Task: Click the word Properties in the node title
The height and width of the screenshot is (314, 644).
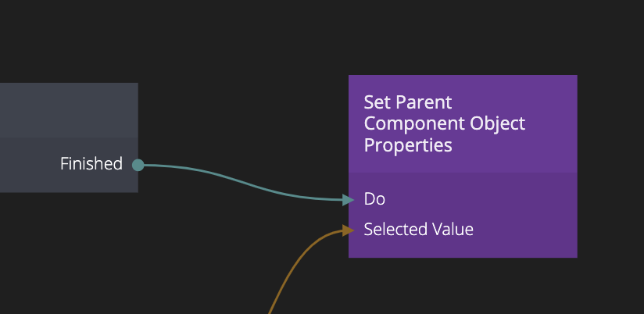Action: [x=408, y=145]
